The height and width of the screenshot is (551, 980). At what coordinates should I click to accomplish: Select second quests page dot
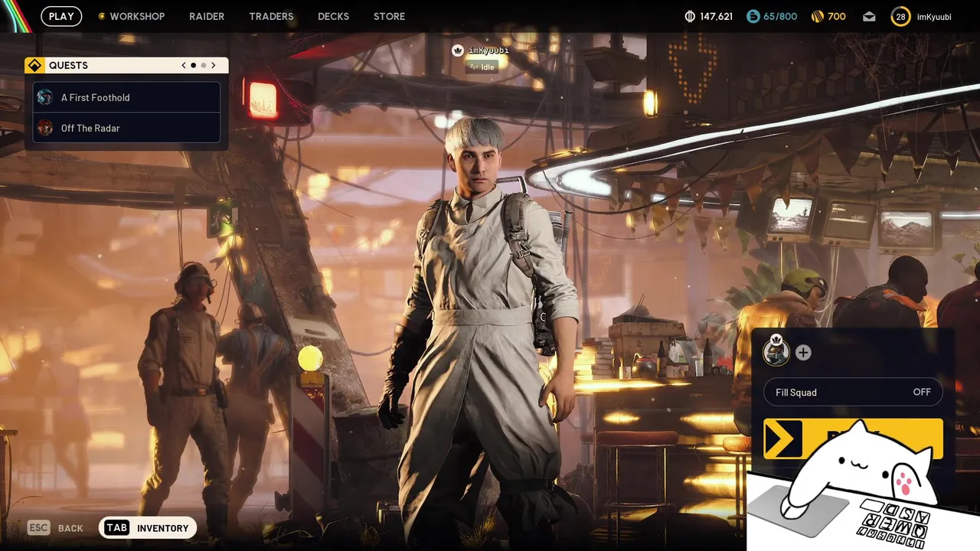click(x=203, y=65)
